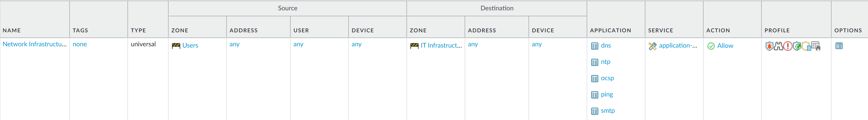Click the WildFire Analysis profile icon
The width and height of the screenshot is (868, 120).
pos(816,46)
